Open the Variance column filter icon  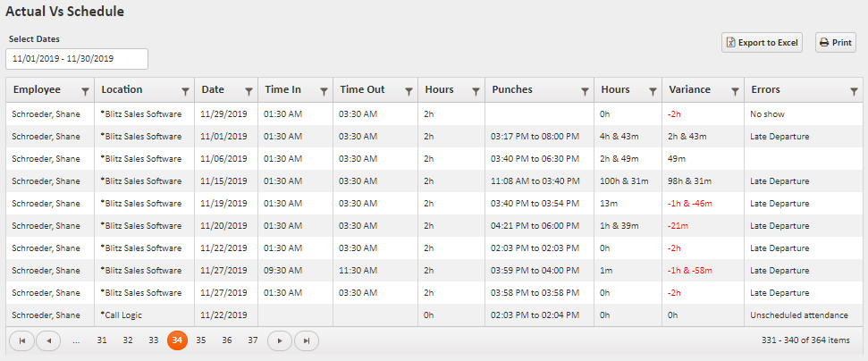point(735,91)
